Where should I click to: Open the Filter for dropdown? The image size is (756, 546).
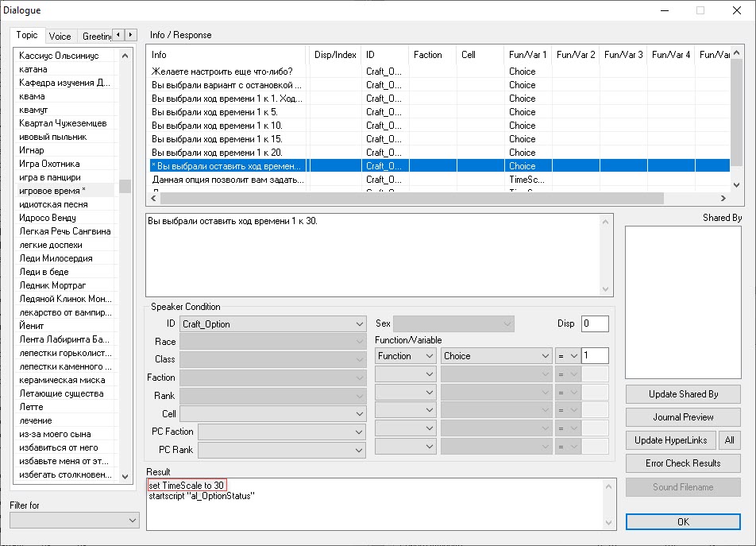(x=133, y=520)
